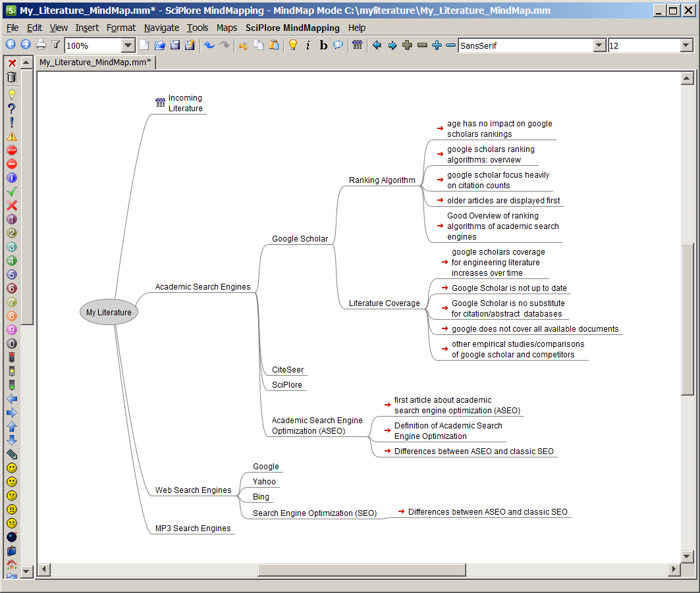This screenshot has width=700, height=593.
Task: Add the yellow warning triangle icon
Action: point(11,136)
